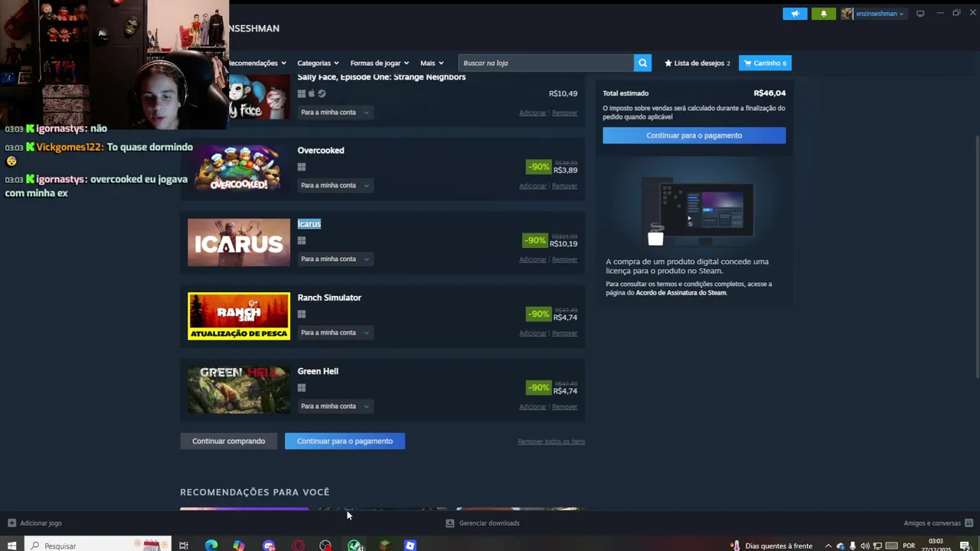Open the Minecraft block taskbar icon

[x=384, y=546]
